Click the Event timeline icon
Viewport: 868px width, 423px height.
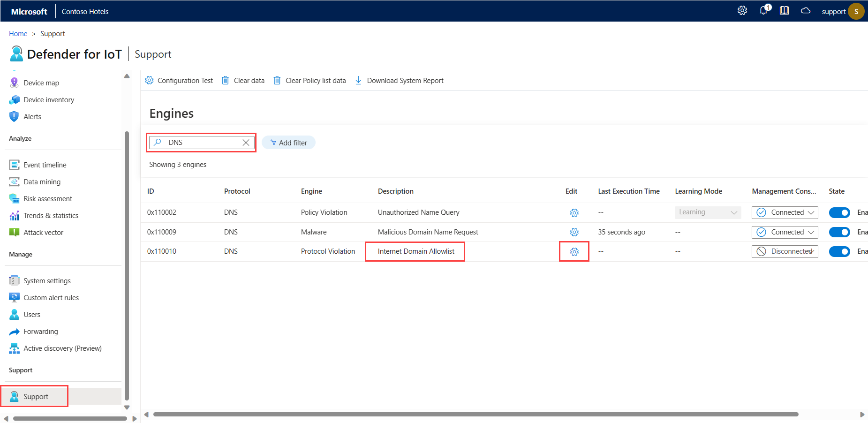[14, 165]
